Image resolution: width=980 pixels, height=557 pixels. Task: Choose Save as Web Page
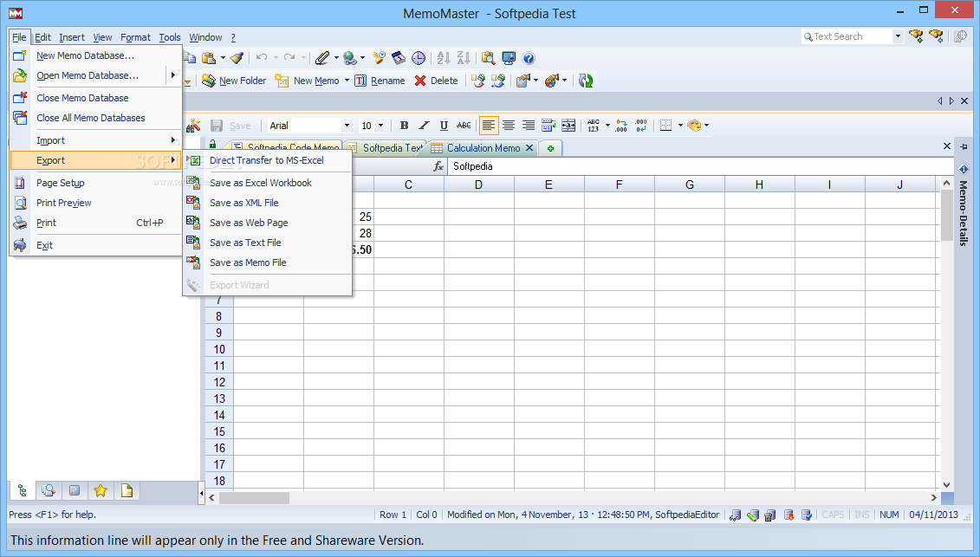[x=268, y=223]
